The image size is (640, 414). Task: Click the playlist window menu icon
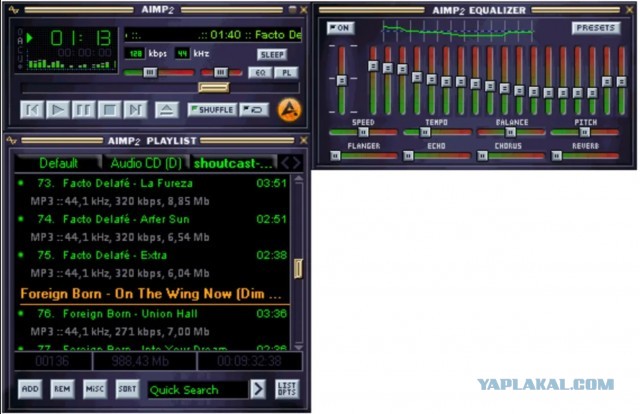(x=12, y=140)
